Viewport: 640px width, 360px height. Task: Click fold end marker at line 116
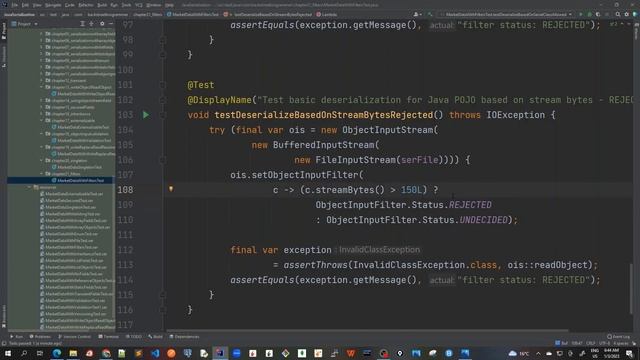click(163, 310)
